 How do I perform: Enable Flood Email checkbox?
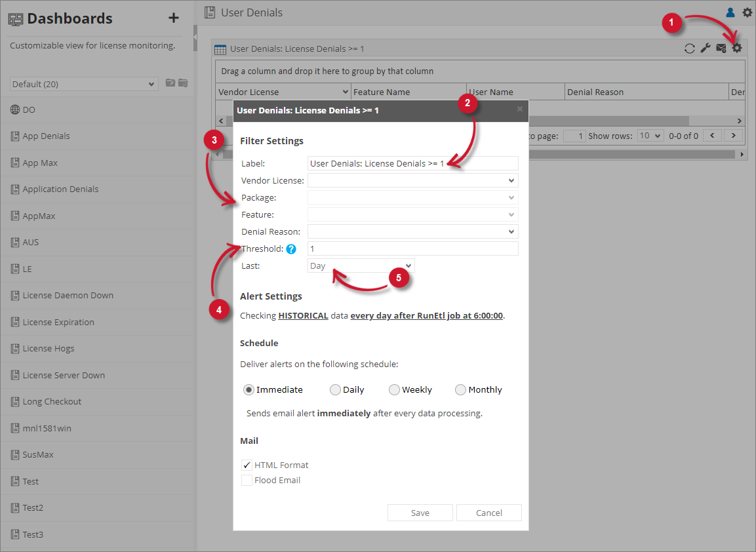[247, 480]
